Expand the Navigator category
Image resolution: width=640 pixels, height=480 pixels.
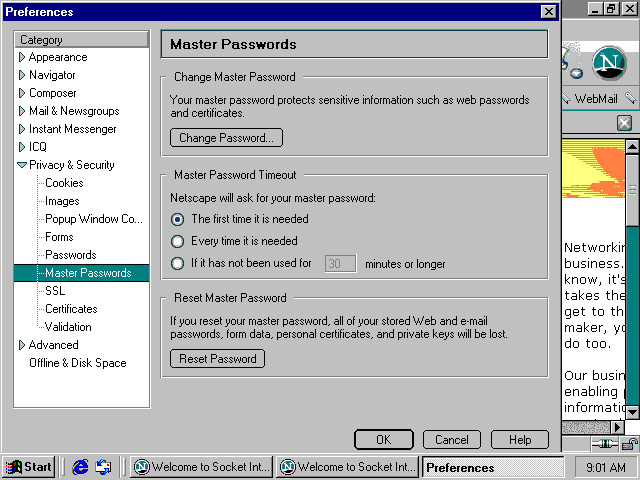coord(22,75)
